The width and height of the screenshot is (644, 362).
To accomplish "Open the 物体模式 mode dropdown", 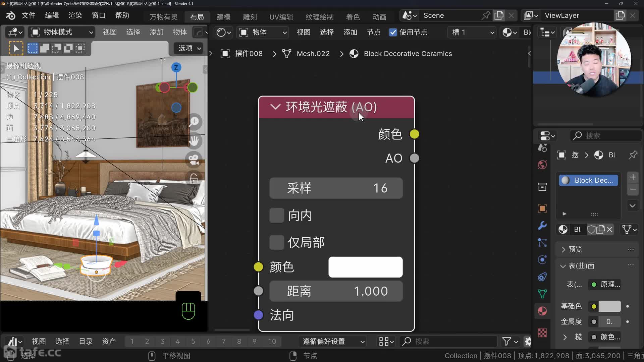I will point(62,32).
